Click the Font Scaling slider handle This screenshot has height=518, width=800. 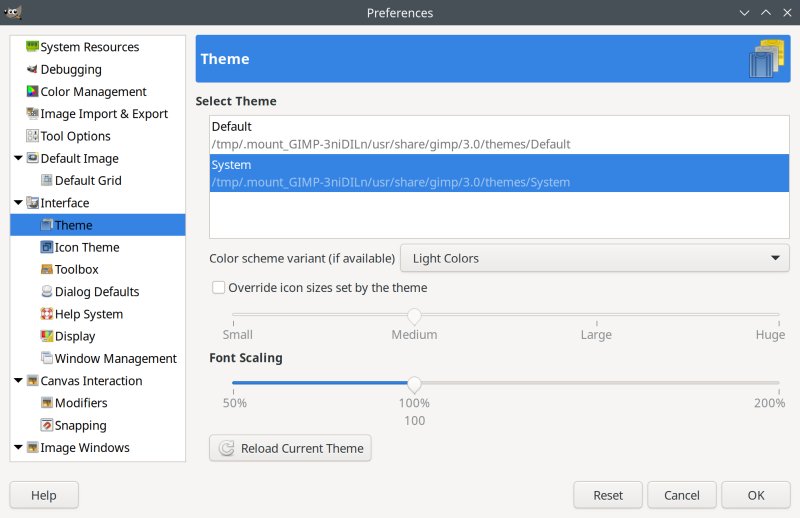click(x=414, y=384)
